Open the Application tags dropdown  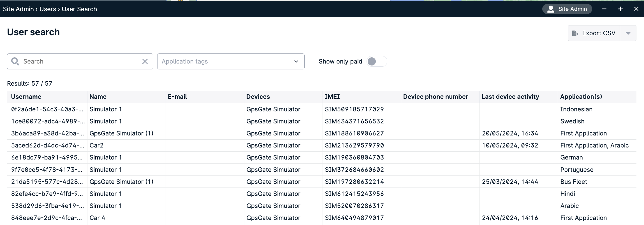click(x=231, y=61)
